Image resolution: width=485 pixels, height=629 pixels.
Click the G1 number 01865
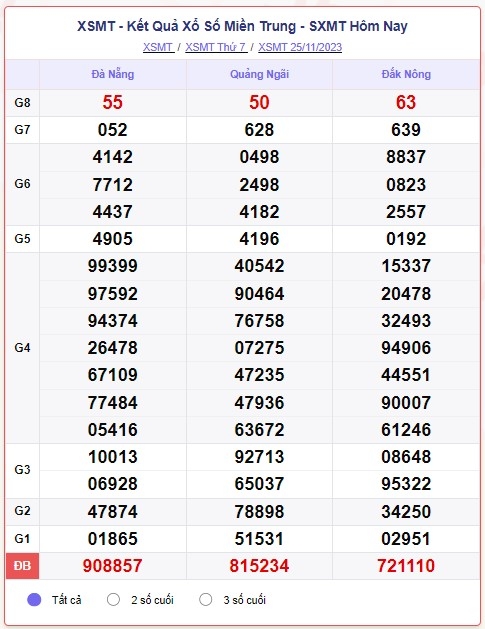pos(113,539)
